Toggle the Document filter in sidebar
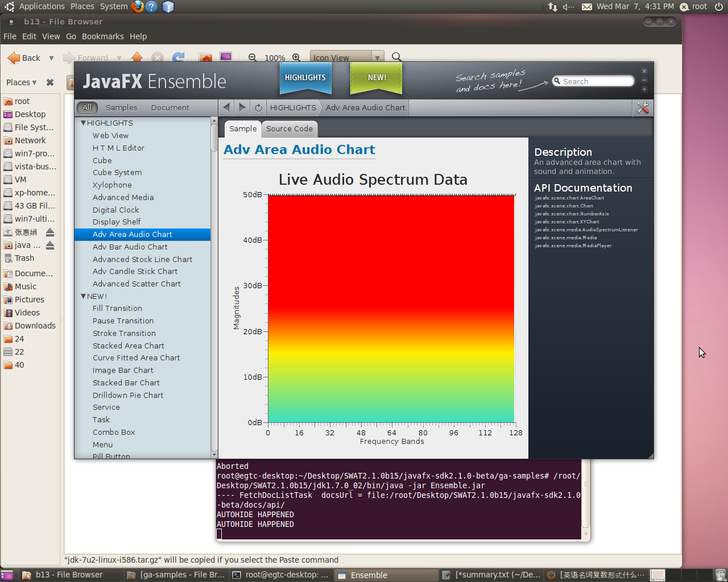728x582 pixels. pyautogui.click(x=170, y=107)
